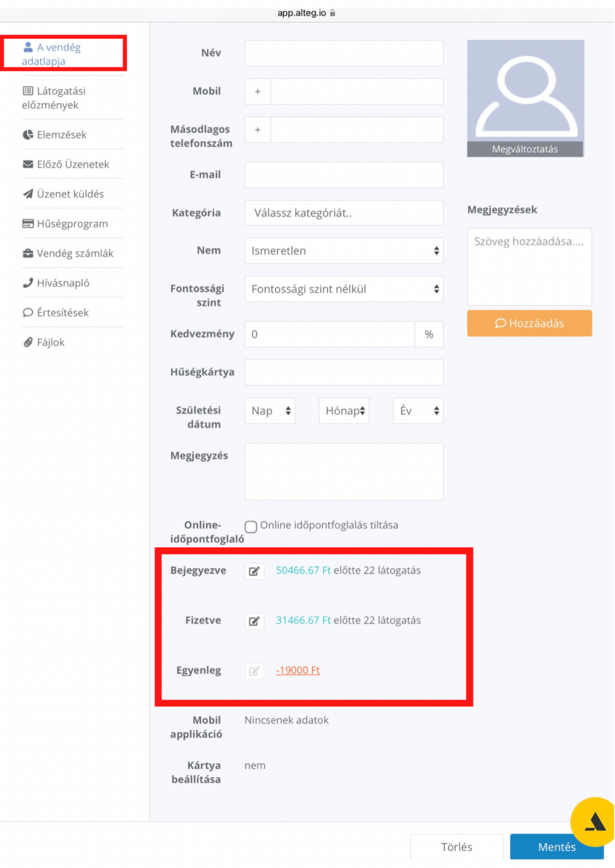Open the Hónap birth month dropdown
Viewport: 615px width, 868px height.
(x=344, y=411)
